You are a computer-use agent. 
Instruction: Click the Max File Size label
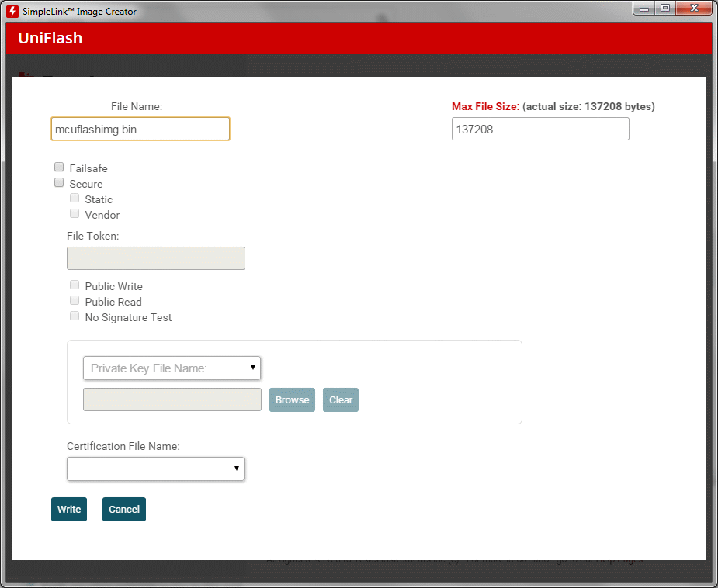pyautogui.click(x=485, y=106)
